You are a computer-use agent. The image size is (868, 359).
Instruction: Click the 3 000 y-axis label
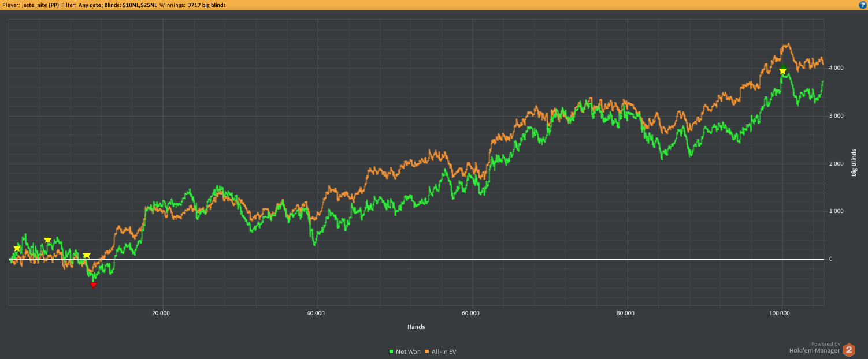836,116
